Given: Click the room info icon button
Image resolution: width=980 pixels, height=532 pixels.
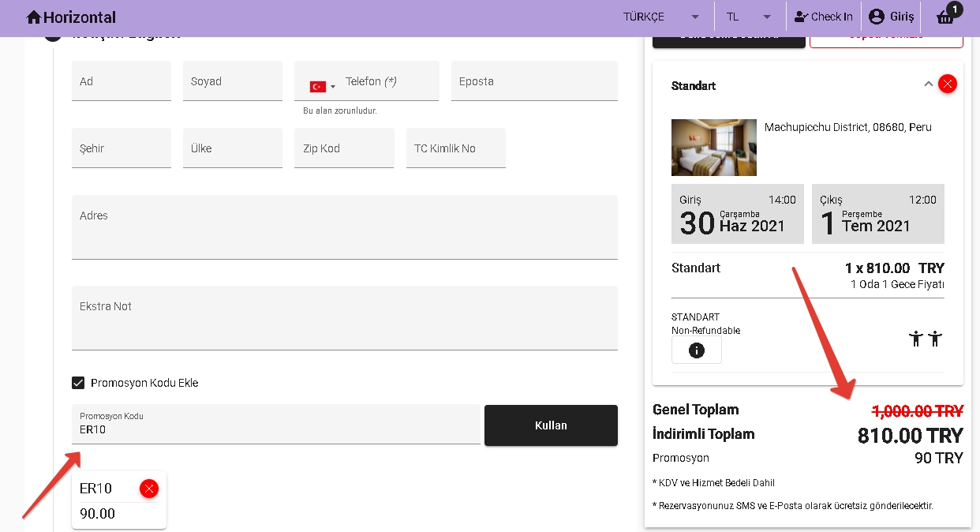Looking at the screenshot, I should 696,350.
